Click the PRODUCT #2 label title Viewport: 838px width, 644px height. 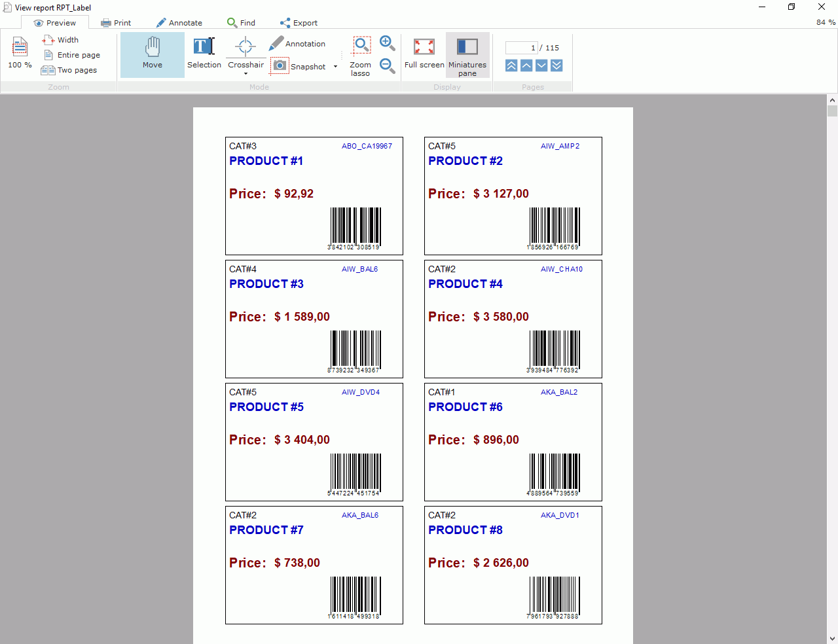465,161
